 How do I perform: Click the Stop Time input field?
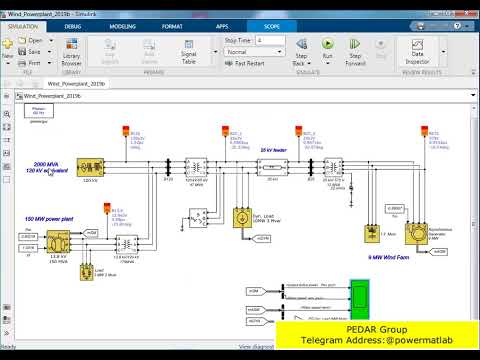pyautogui.click(x=270, y=40)
